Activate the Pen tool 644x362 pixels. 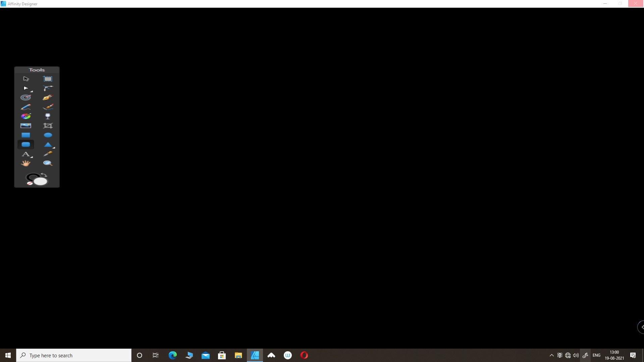48,98
